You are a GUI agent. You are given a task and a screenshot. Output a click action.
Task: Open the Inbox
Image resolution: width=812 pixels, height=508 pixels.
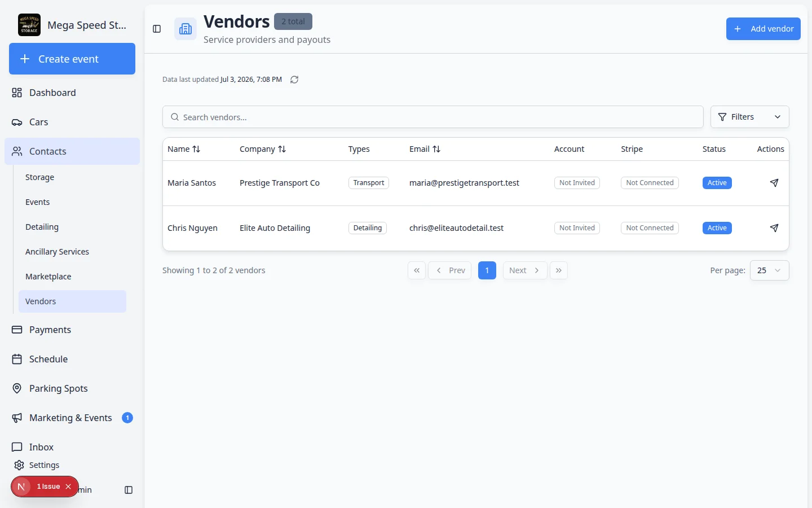click(x=72, y=447)
